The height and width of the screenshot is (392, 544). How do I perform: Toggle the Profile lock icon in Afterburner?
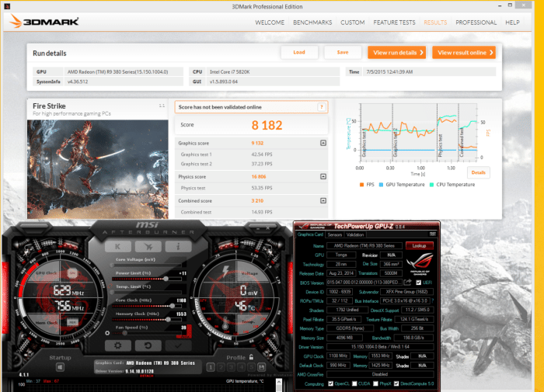tap(251, 357)
